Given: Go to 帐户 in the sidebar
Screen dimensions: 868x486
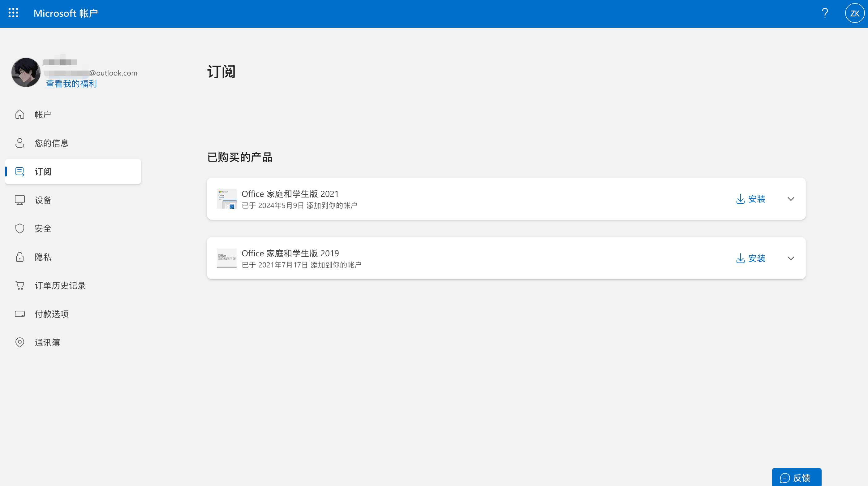Looking at the screenshot, I should tap(73, 114).
